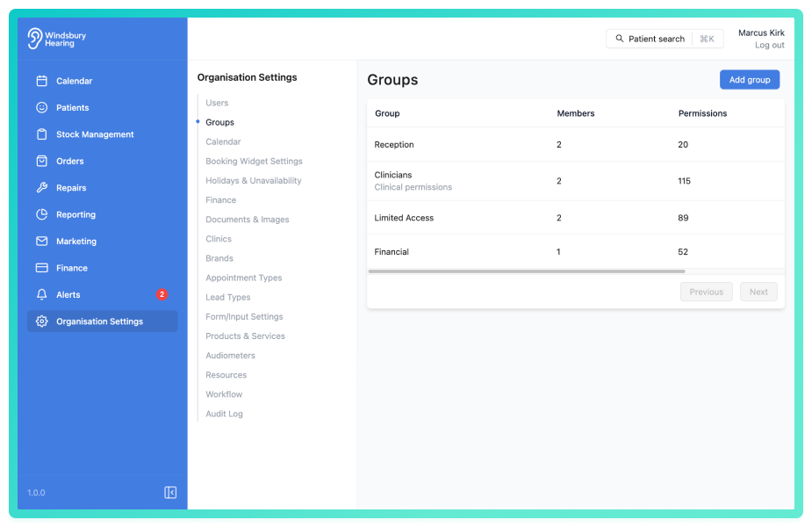Click the Clinical permissions description text
Image resolution: width=812 pixels, height=527 pixels.
(413, 187)
